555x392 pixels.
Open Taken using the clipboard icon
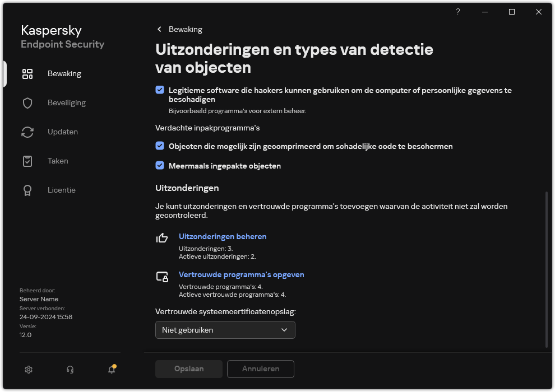[x=27, y=161]
